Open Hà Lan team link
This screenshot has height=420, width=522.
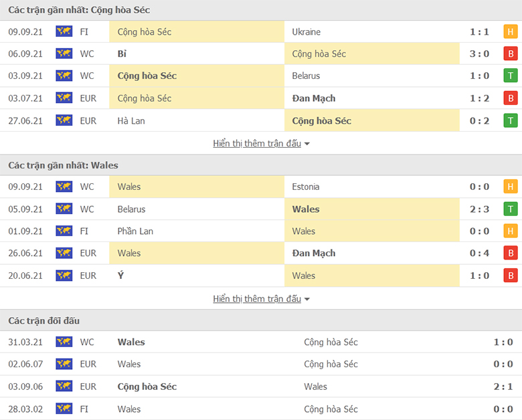pos(130,120)
